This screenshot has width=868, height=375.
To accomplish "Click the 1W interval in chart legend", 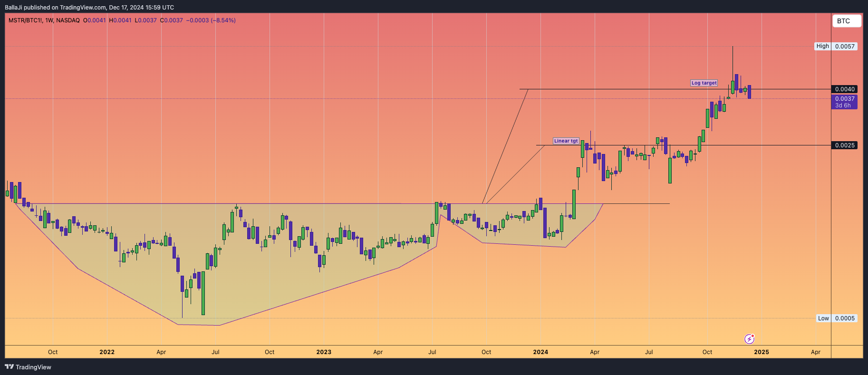I will (x=49, y=20).
